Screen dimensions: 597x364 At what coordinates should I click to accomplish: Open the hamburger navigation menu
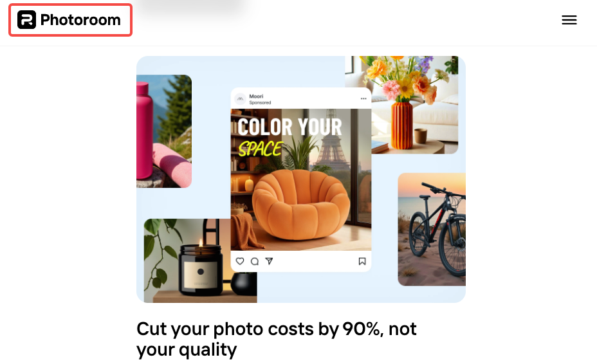[569, 20]
